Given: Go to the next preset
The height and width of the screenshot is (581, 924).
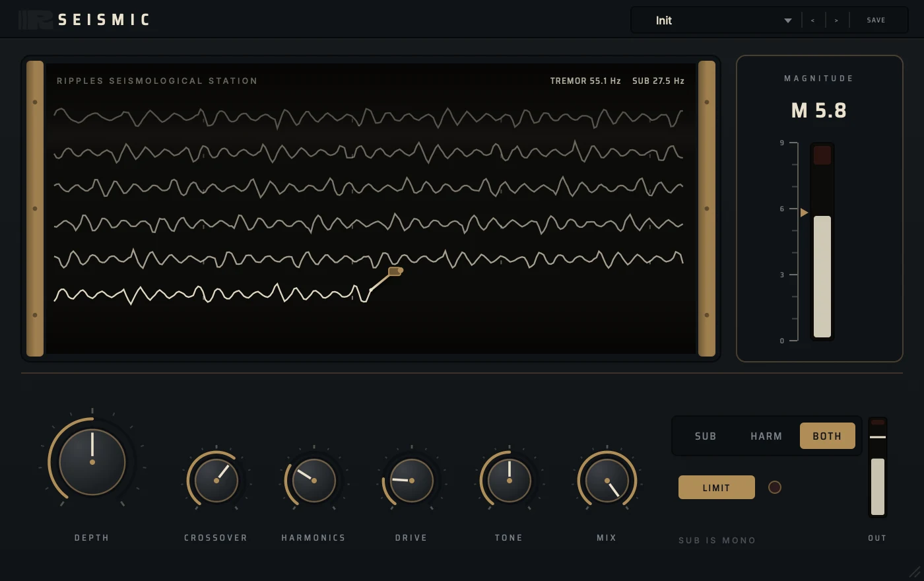Looking at the screenshot, I should 836,20.
